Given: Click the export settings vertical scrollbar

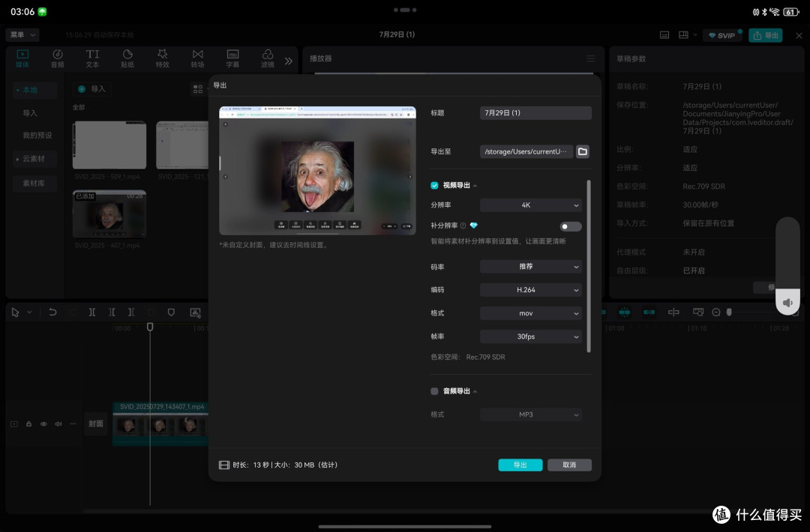Looking at the screenshot, I should click(589, 266).
